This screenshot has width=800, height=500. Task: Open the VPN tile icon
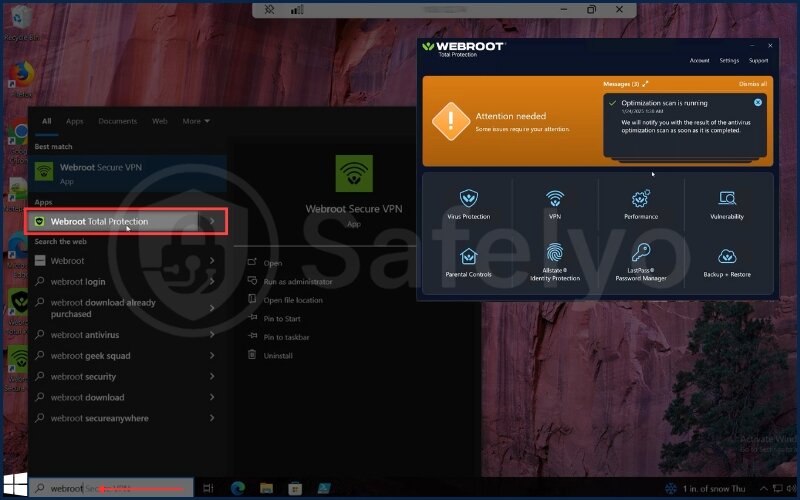pyautogui.click(x=555, y=198)
